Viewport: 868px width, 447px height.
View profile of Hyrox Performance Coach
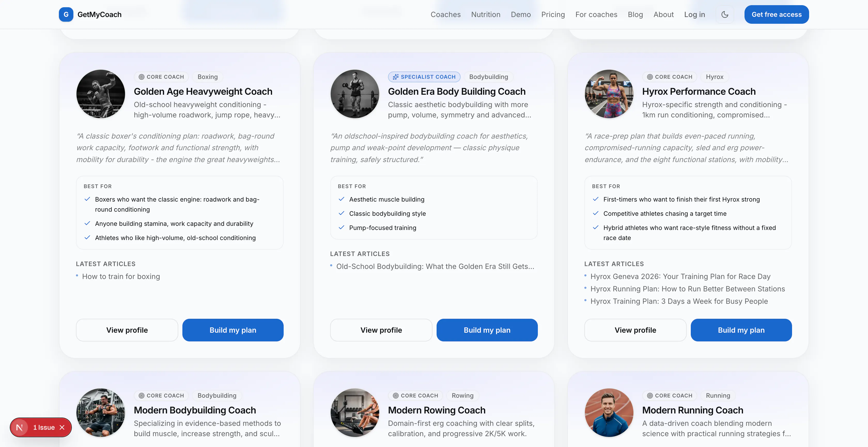click(635, 330)
